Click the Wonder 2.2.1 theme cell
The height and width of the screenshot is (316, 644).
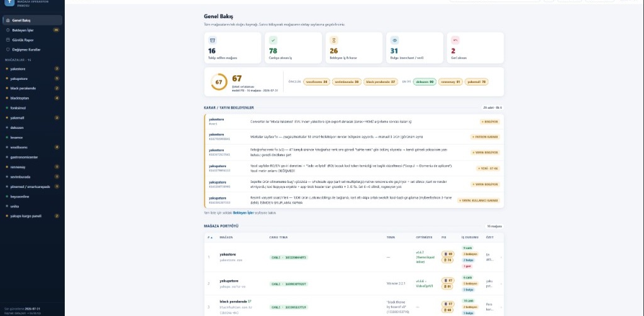click(396, 283)
